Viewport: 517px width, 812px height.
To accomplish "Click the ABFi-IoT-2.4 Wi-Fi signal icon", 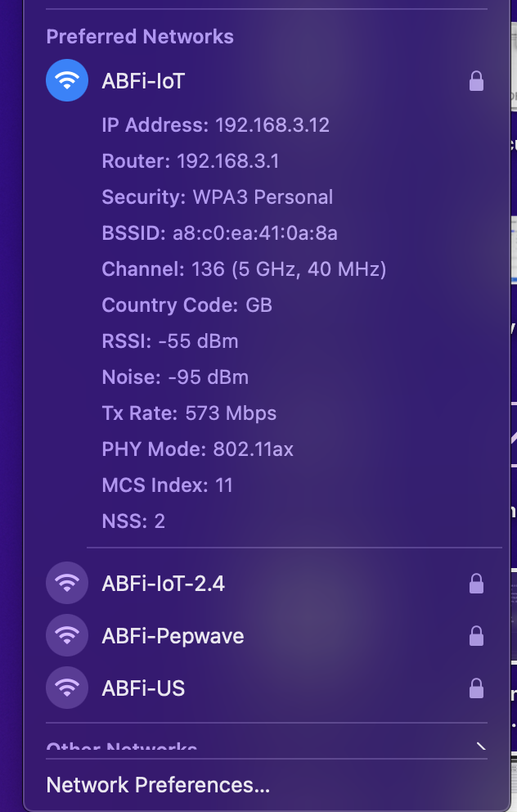I will click(67, 583).
